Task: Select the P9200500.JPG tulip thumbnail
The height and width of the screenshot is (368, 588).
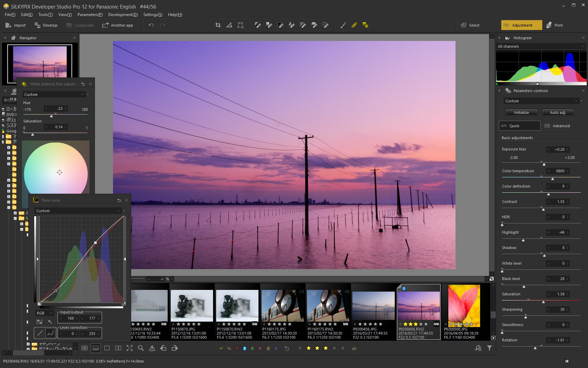Action: [464, 306]
